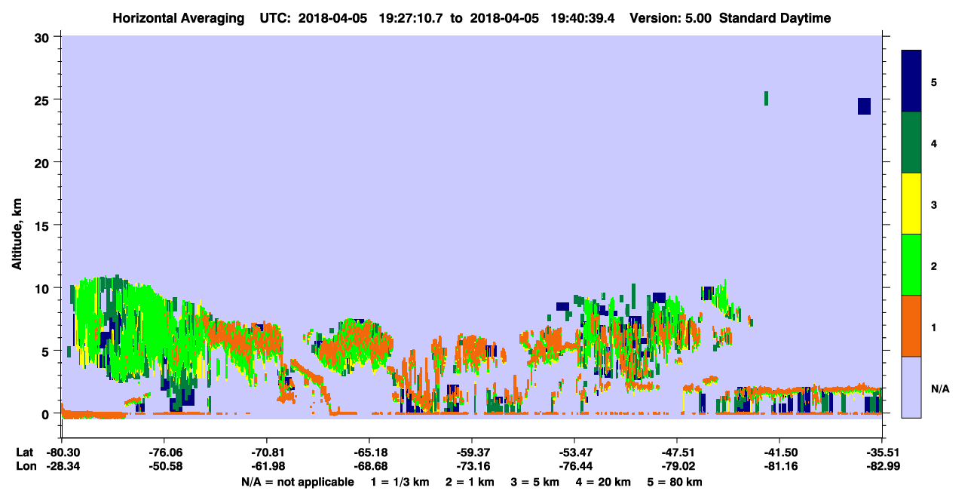Click the 15 km altitude tick label

44,225
